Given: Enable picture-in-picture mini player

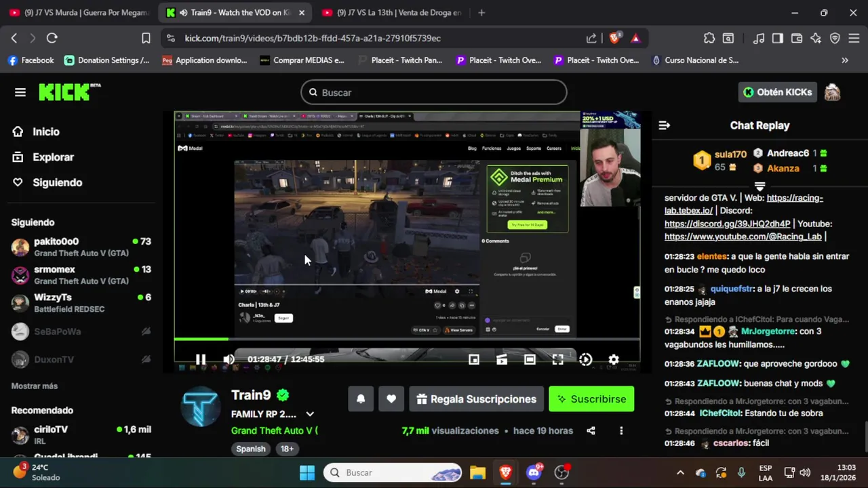Looking at the screenshot, I should [474, 359].
